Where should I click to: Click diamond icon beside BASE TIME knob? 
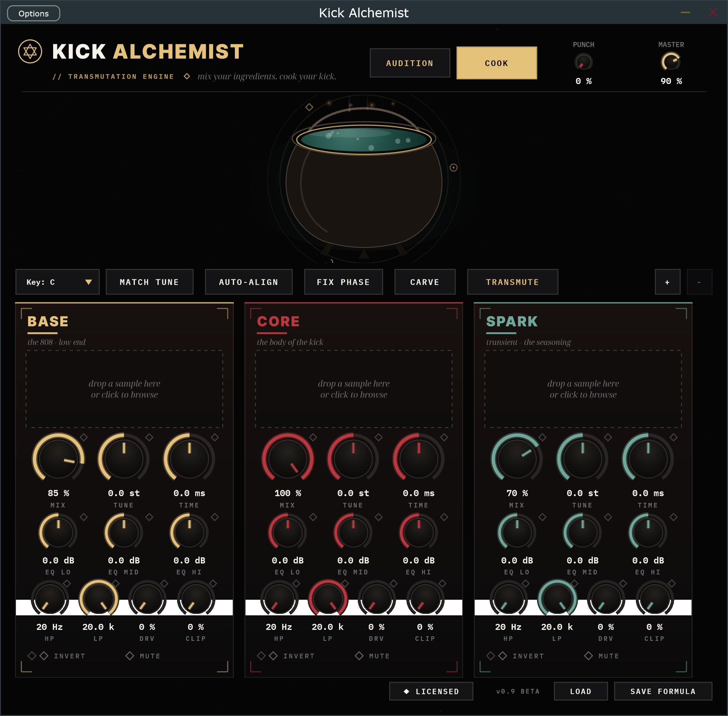pyautogui.click(x=215, y=437)
